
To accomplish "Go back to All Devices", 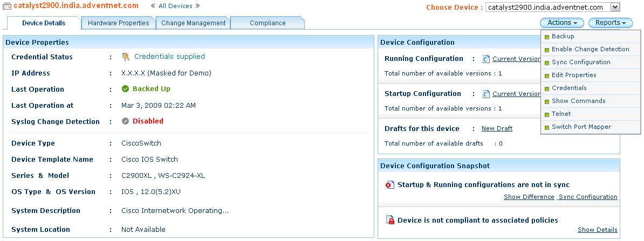I will tap(175, 6).
